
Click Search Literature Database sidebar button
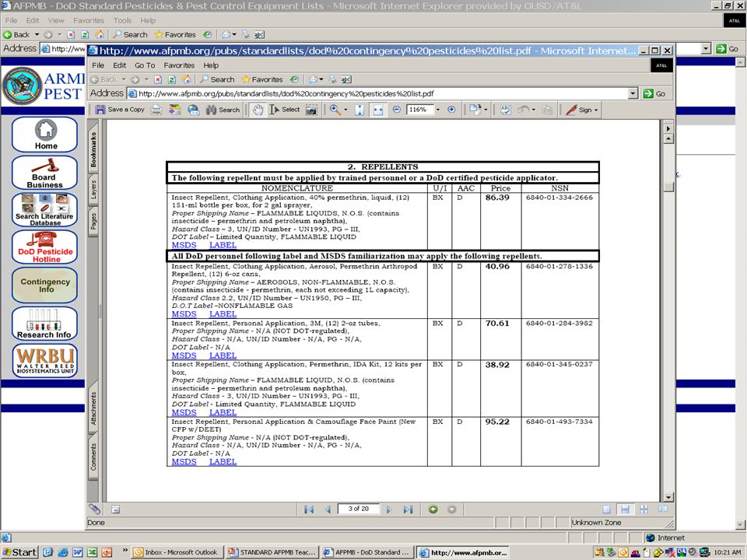(x=45, y=209)
